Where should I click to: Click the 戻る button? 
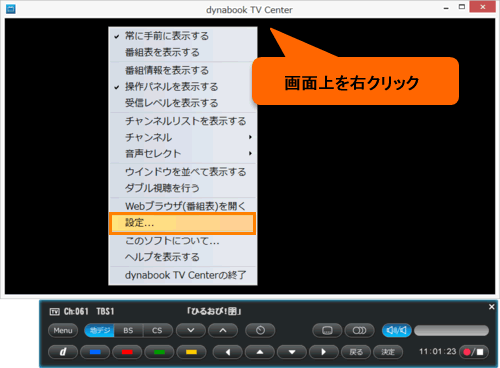pyautogui.click(x=356, y=352)
